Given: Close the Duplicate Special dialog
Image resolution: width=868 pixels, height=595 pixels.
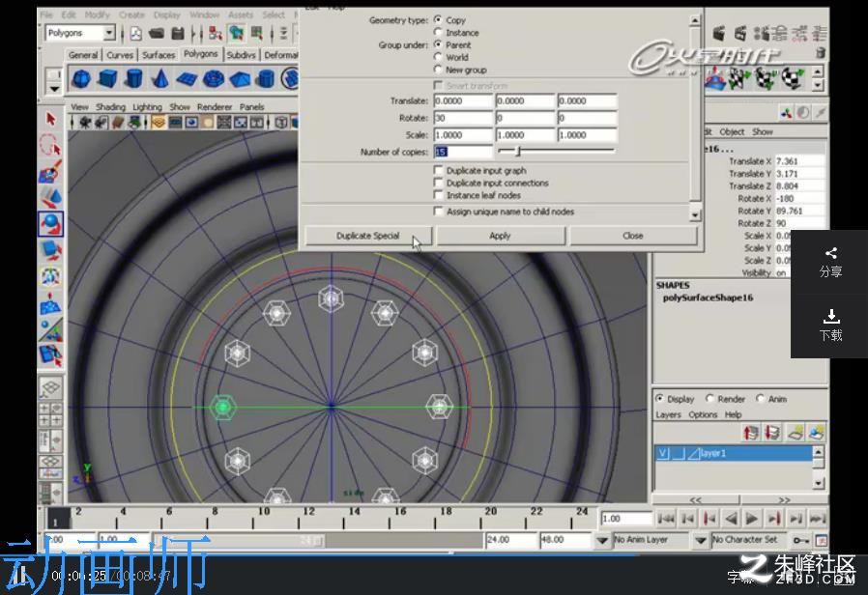Looking at the screenshot, I should (x=633, y=236).
